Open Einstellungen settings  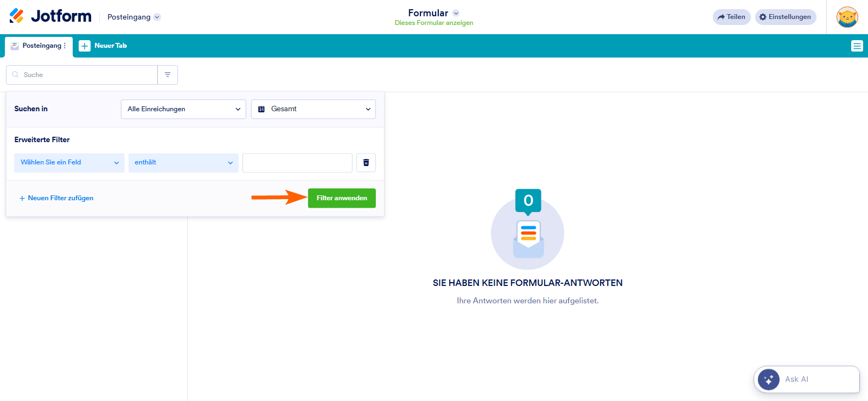point(786,17)
